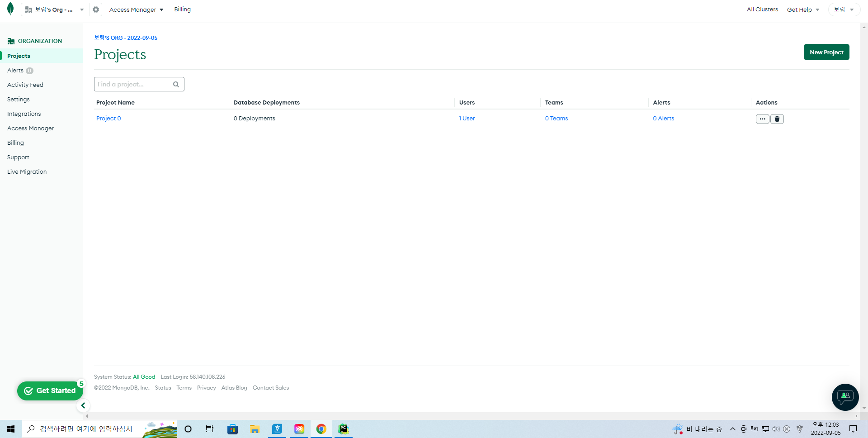The image size is (868, 438).
Task: Open the ellipsis actions for Project 0
Action: (762, 119)
